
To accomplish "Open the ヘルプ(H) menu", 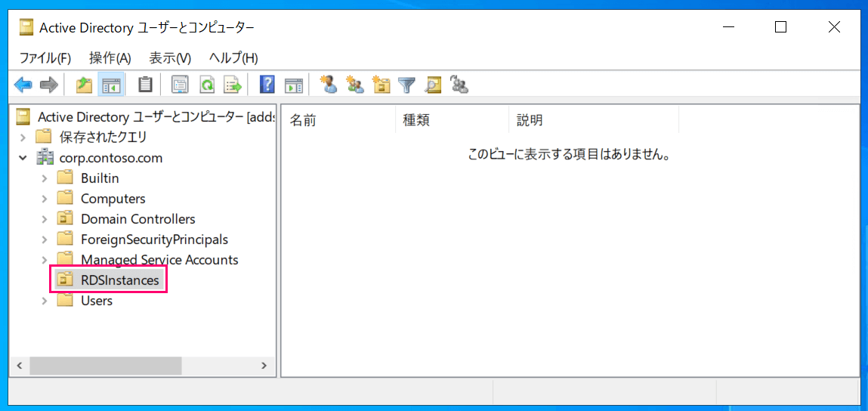I will [x=233, y=57].
